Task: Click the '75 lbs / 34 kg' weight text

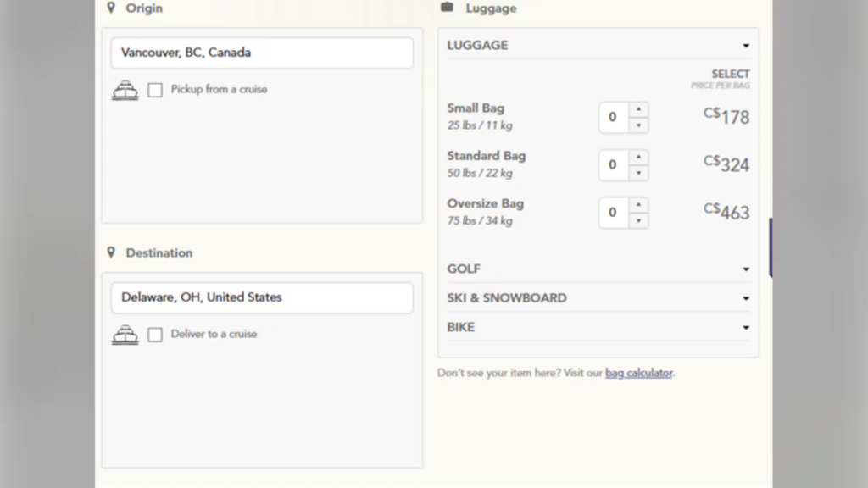Action: (x=480, y=221)
